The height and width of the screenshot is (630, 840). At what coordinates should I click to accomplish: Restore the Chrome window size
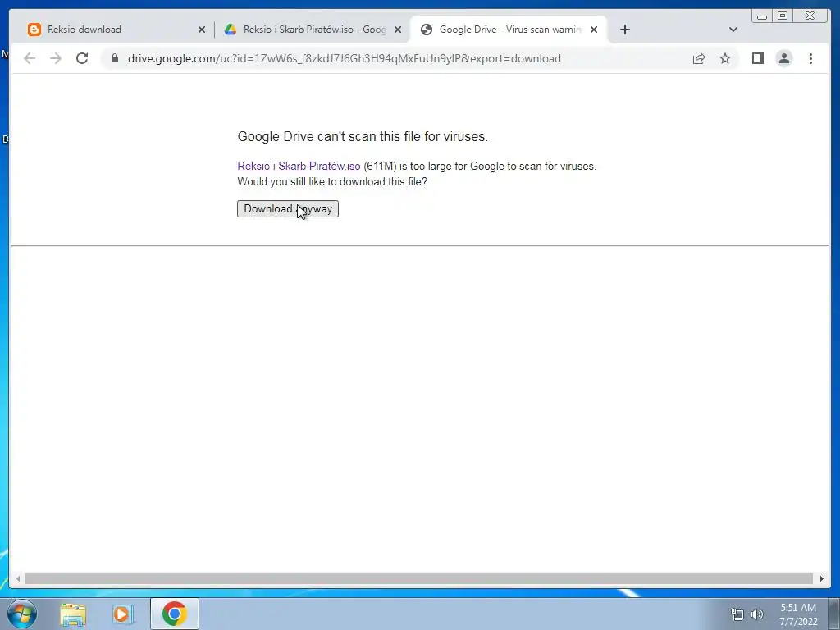(782, 16)
